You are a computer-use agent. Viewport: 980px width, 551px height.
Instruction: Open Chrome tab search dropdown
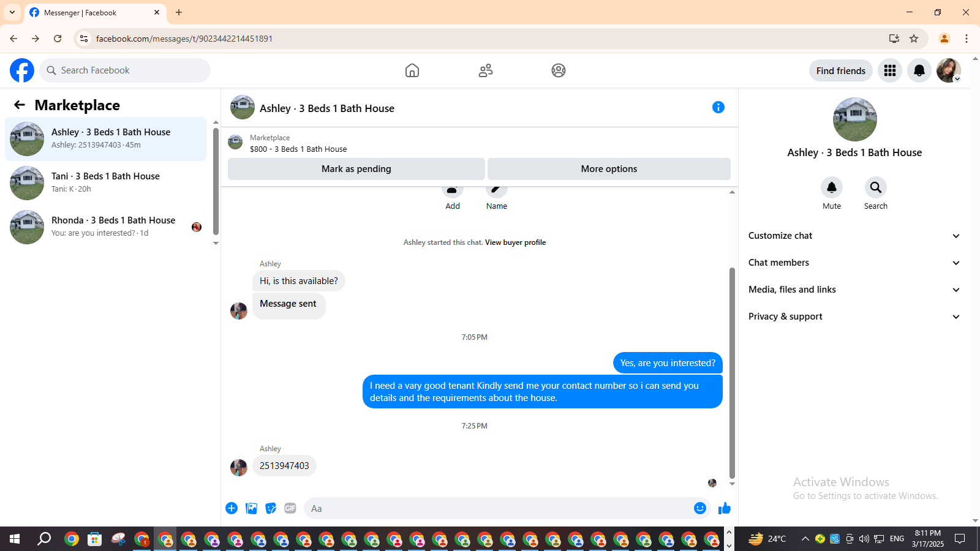[x=12, y=12]
